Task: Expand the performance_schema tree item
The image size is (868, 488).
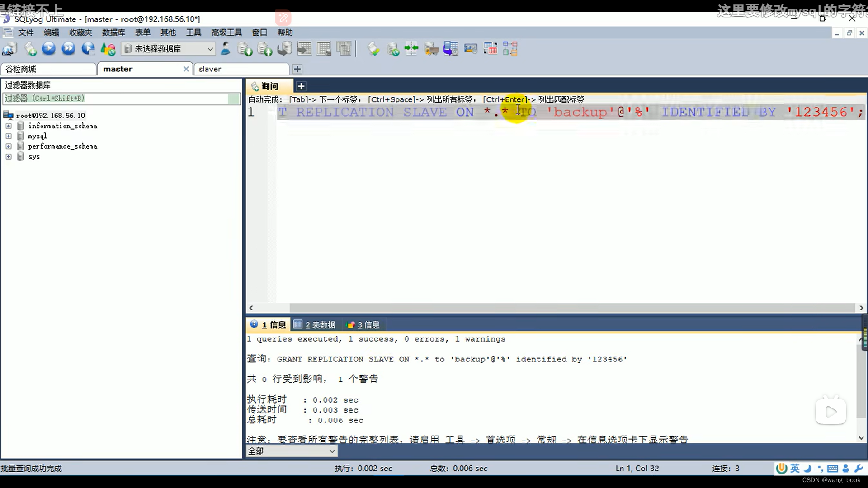Action: pos(8,146)
